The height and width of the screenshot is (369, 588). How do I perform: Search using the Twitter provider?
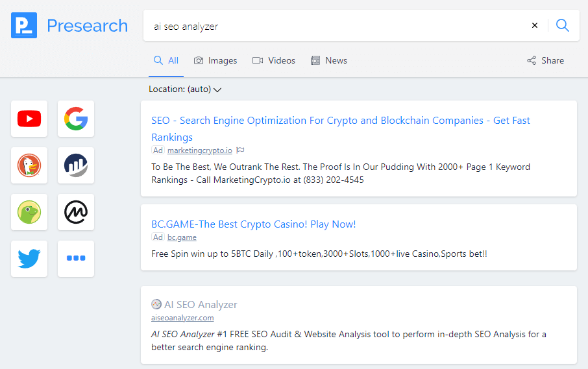(x=29, y=259)
